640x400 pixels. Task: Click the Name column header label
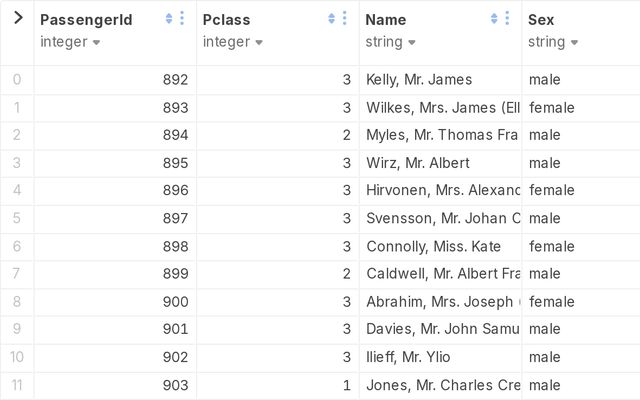[386, 19]
